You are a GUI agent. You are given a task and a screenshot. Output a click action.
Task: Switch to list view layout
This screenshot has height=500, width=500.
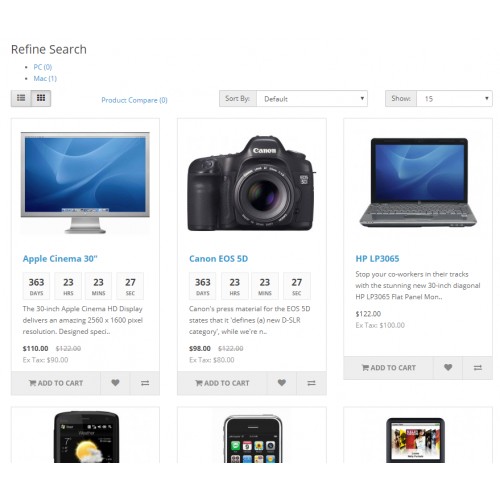tap(21, 98)
